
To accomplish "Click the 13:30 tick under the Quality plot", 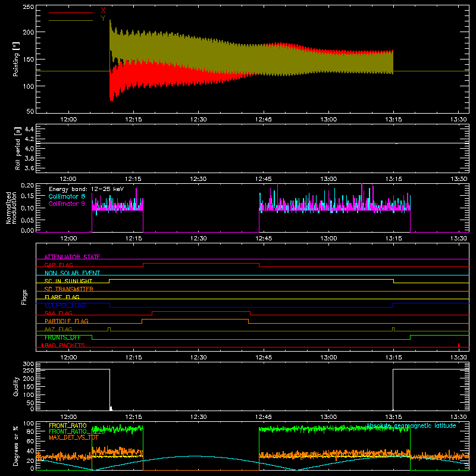I will coord(458,417).
